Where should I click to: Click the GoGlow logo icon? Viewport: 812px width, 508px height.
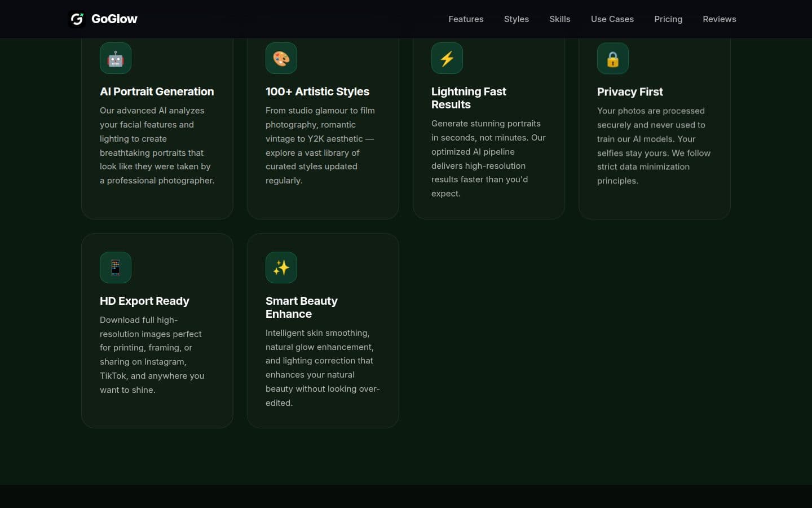(x=77, y=19)
